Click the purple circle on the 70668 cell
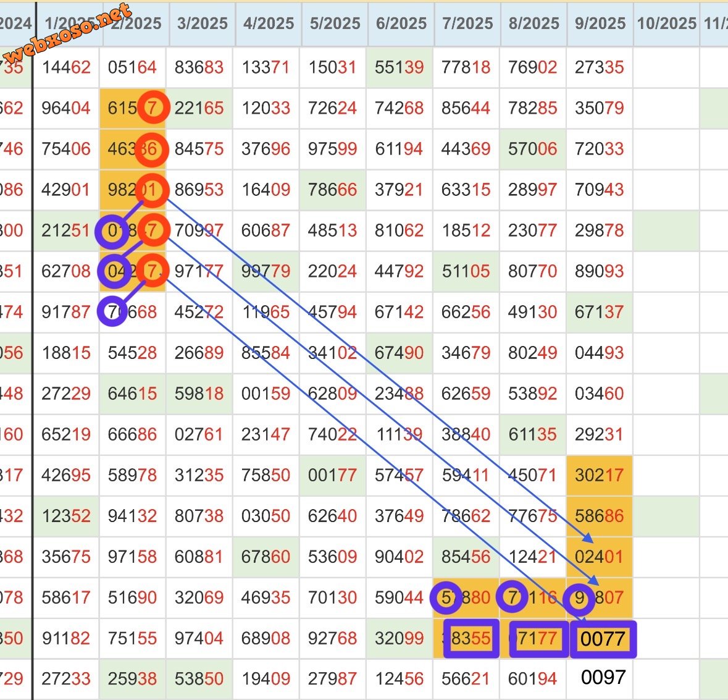 click(114, 311)
